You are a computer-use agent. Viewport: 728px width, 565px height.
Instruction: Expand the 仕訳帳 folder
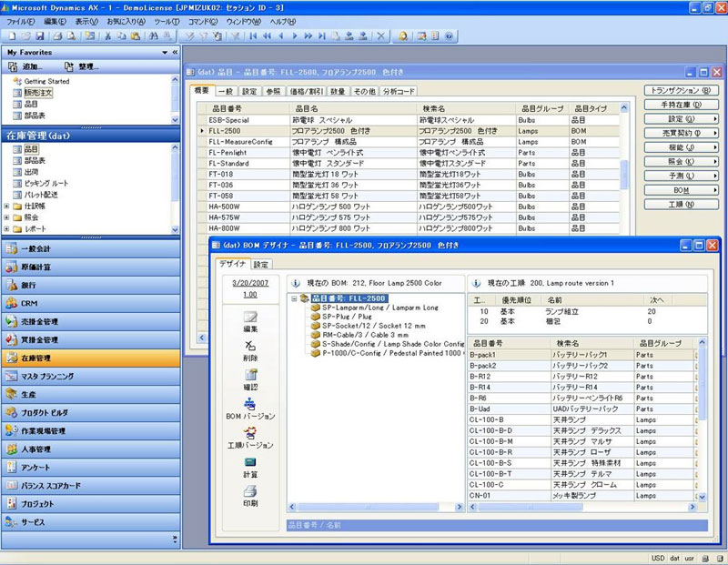click(6, 206)
